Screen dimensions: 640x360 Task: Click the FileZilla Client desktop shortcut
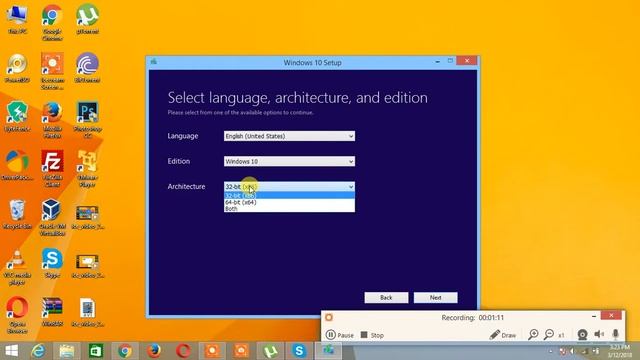tap(52, 169)
